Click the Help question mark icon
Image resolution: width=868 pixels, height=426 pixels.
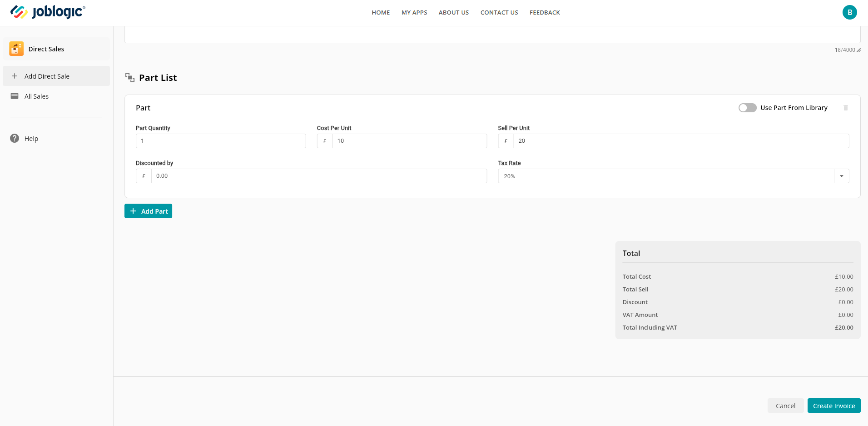coord(15,138)
